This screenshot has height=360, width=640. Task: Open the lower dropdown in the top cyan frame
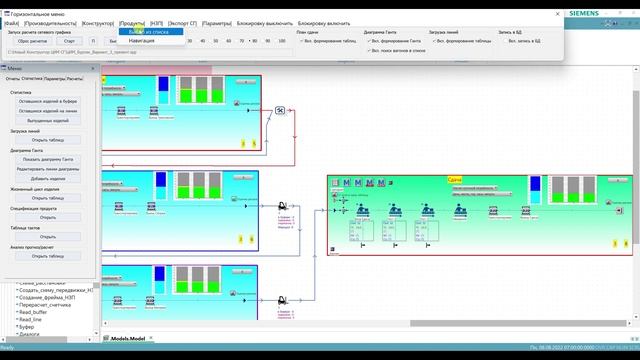pyautogui.click(x=121, y=94)
